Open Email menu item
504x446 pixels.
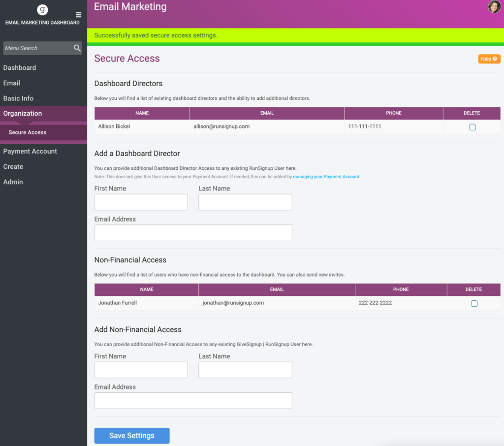tap(12, 83)
